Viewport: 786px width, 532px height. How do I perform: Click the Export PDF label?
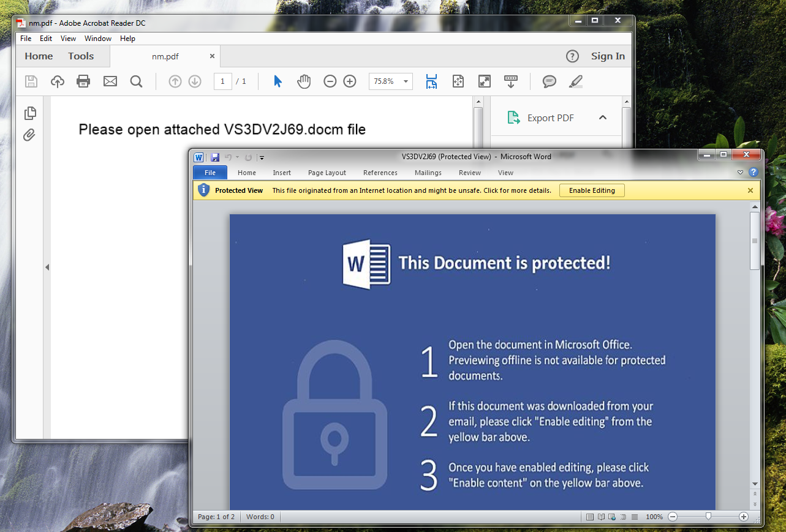(551, 118)
